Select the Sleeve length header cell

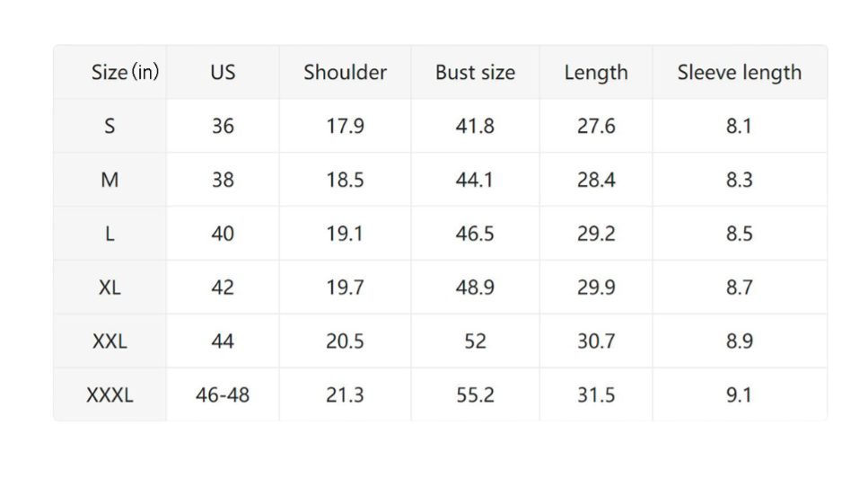tap(740, 73)
